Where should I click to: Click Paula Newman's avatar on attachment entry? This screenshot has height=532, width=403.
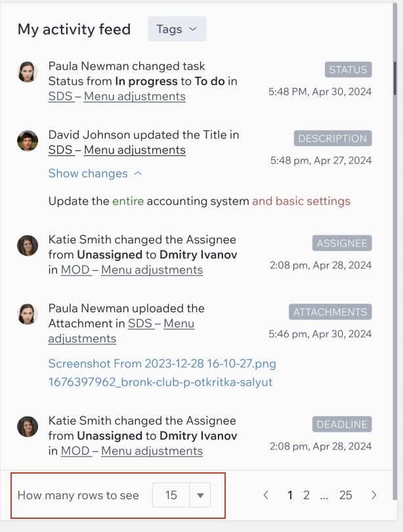(28, 314)
